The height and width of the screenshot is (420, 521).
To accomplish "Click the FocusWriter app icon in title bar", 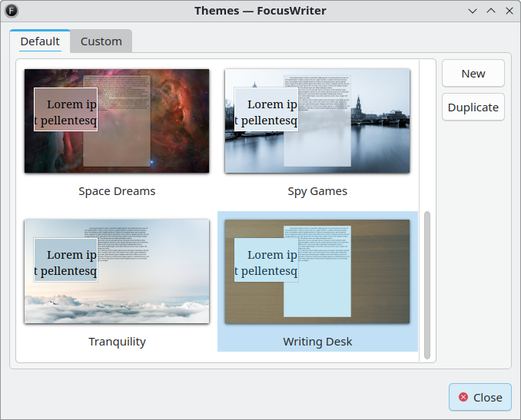I will 12,11.
